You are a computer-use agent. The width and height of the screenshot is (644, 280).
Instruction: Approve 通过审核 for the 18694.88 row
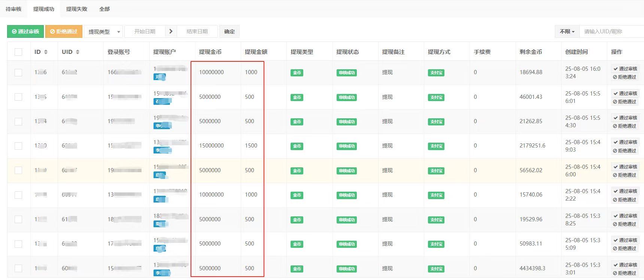(x=625, y=69)
